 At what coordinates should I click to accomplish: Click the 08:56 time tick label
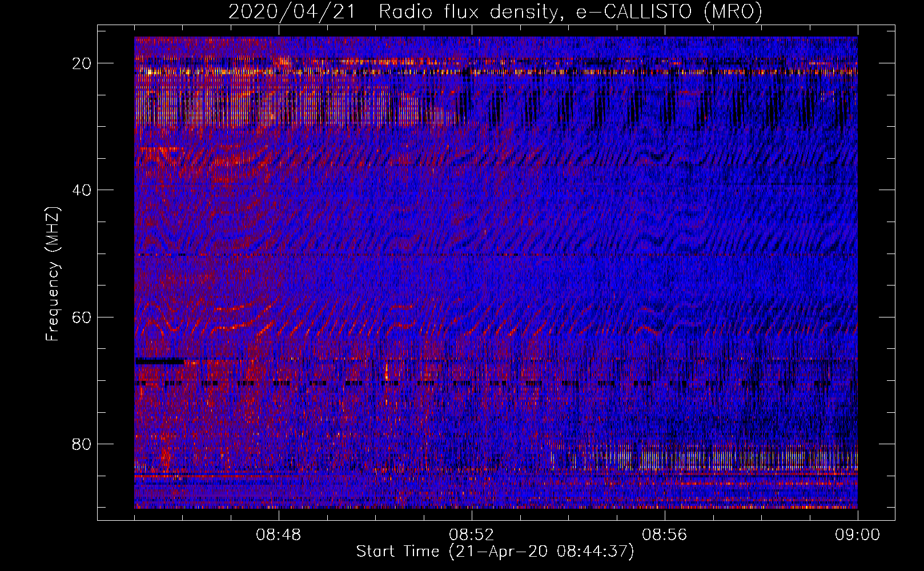point(665,535)
